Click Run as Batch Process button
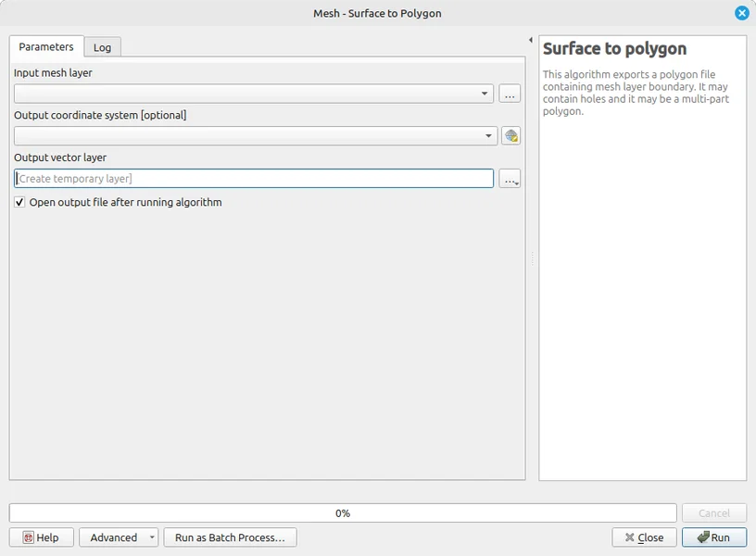The height and width of the screenshot is (556, 756). click(230, 537)
